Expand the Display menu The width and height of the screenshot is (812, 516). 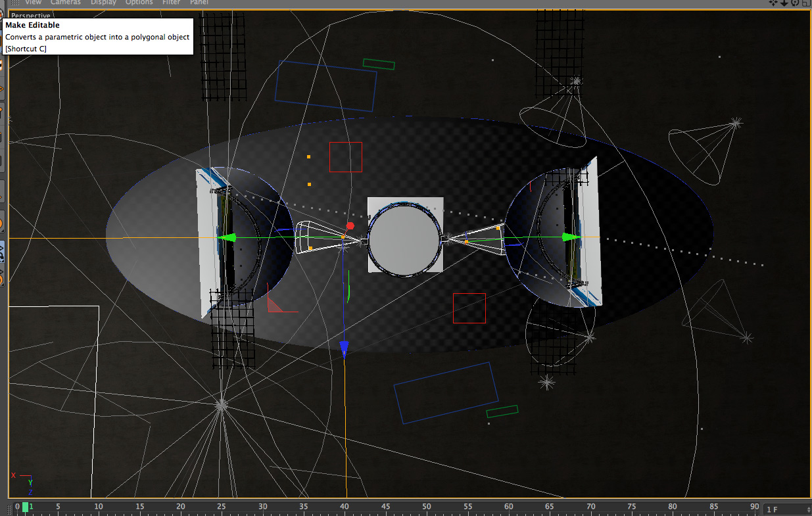coord(103,3)
